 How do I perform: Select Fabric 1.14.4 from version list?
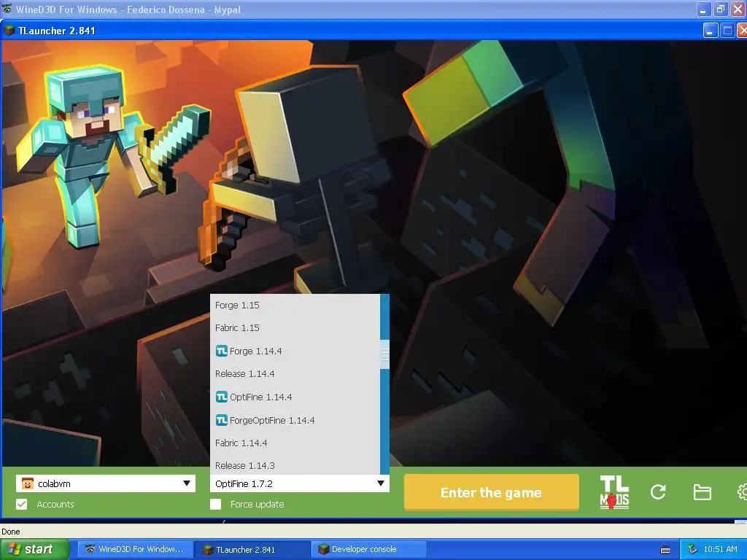pos(295,443)
